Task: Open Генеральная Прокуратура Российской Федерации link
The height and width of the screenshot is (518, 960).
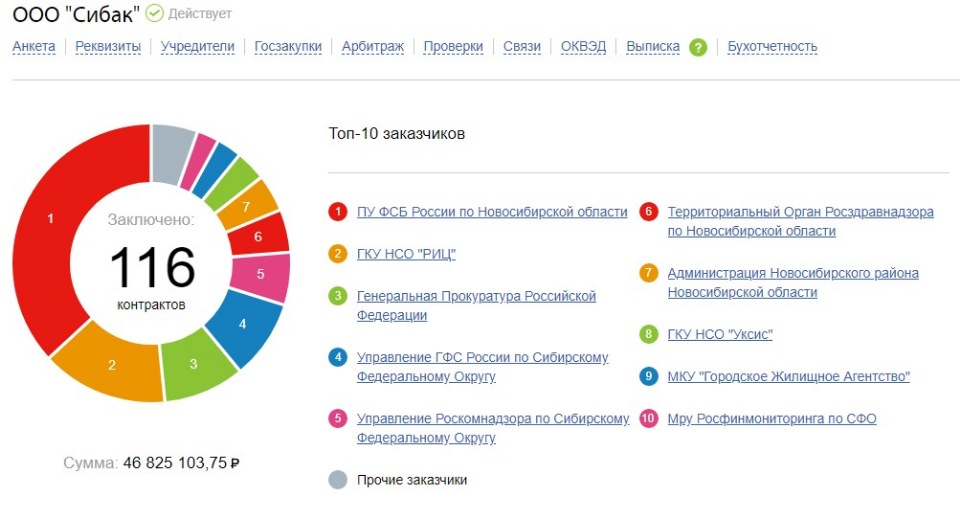Action: tap(476, 306)
